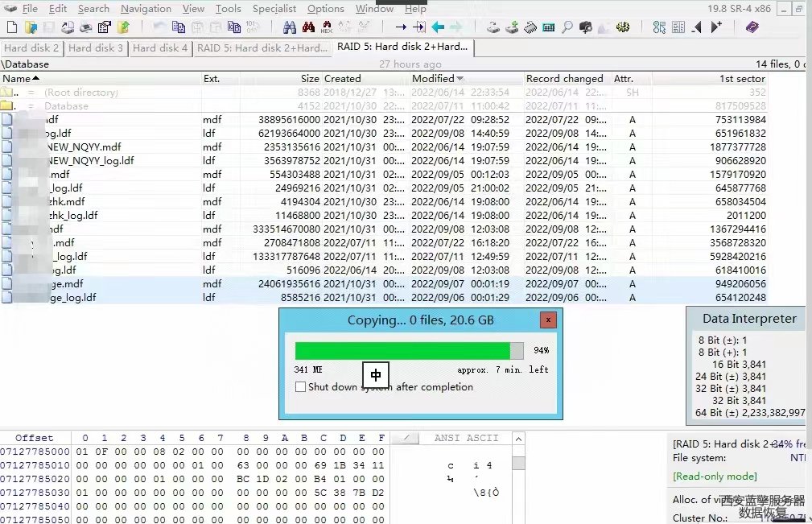Open the Specialist menu
This screenshot has height=524, width=812.
point(274,9)
